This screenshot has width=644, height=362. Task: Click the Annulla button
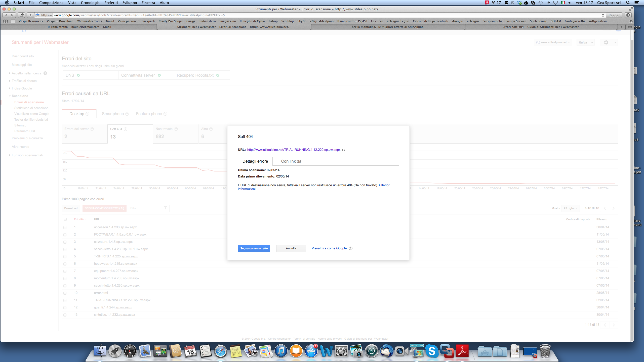(x=291, y=248)
